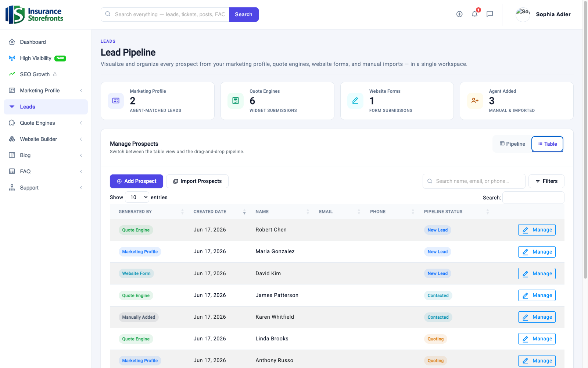Expand the Quote Engines submenu chevron
Viewport: 588px width, 368px height.
81,123
